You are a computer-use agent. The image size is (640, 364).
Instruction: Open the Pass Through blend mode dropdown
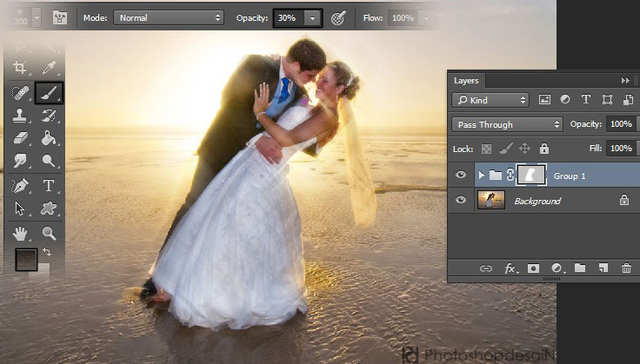[x=508, y=124]
